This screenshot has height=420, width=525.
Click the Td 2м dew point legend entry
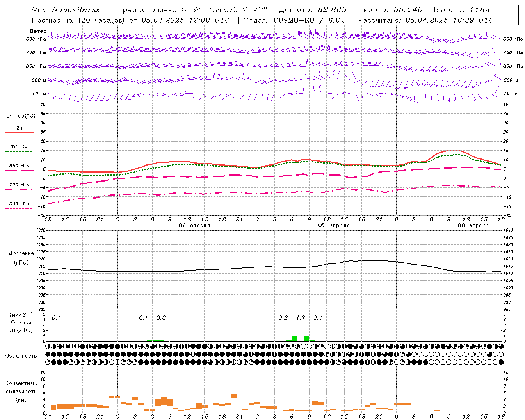point(19,147)
